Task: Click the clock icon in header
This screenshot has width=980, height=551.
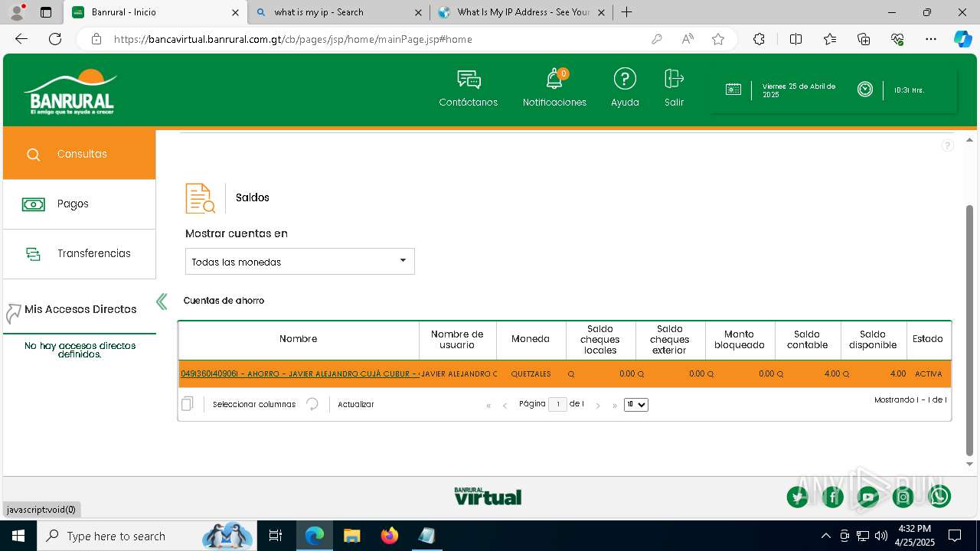Action: point(865,90)
